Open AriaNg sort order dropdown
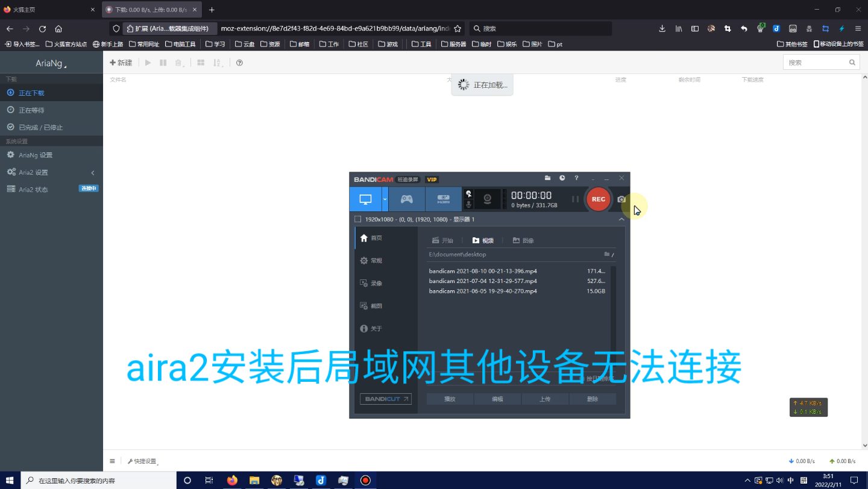Screen dimensions: 868x489 (219, 63)
